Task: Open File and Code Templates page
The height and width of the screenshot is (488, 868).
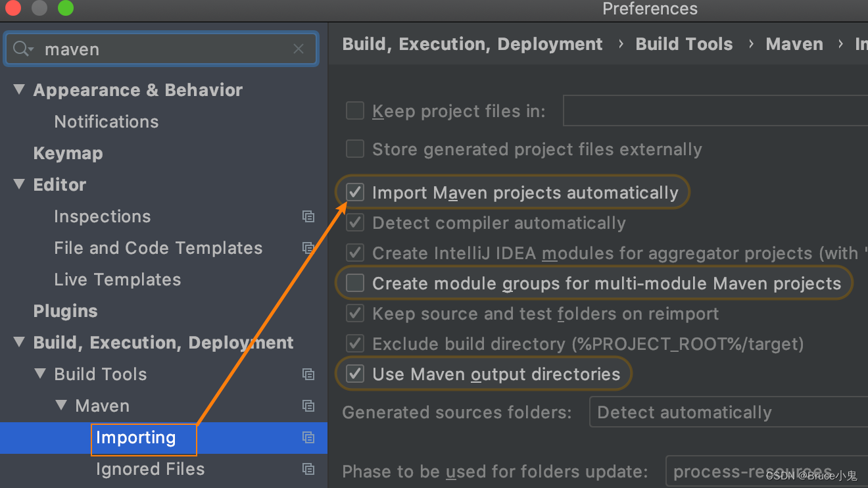Action: click(158, 248)
